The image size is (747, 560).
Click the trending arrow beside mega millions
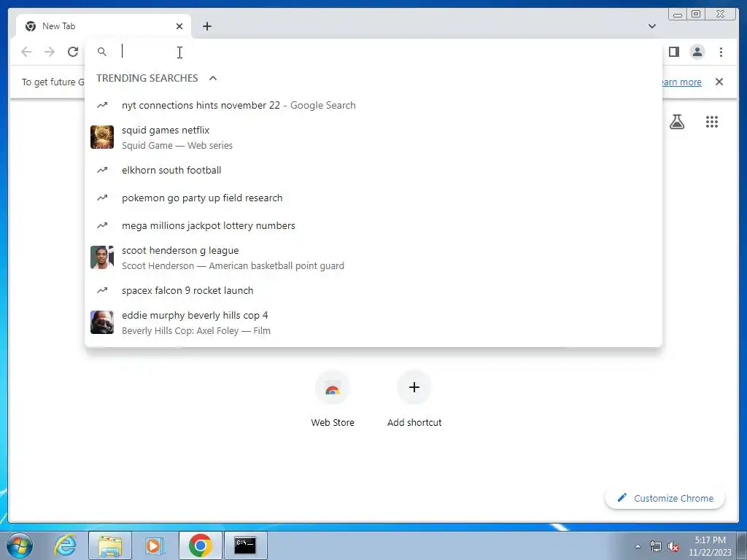tap(102, 225)
